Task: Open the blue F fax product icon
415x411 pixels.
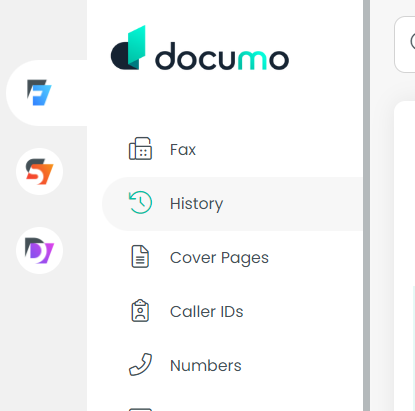Action: tap(39, 93)
